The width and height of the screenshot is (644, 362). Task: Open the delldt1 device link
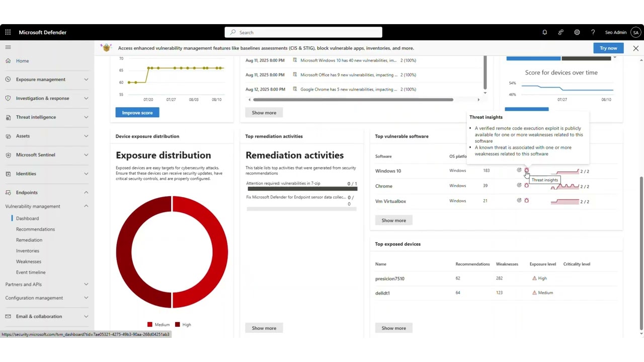tap(382, 293)
